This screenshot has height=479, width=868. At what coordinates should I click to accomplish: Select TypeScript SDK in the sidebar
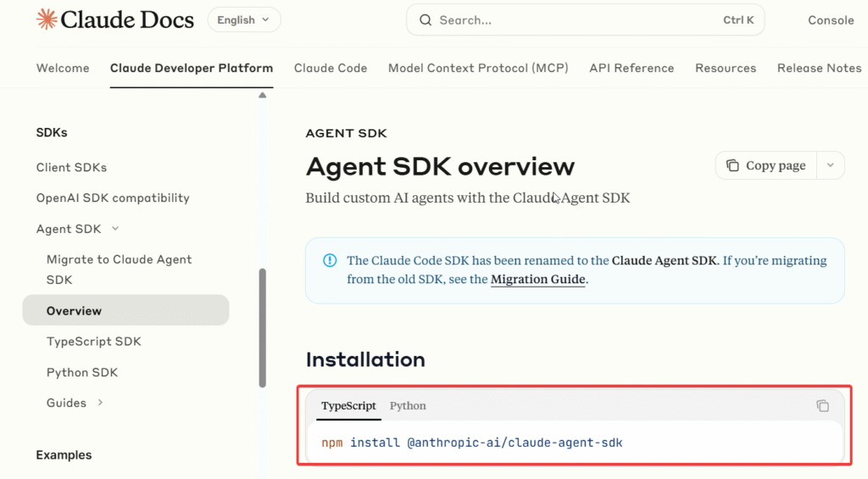click(x=93, y=342)
